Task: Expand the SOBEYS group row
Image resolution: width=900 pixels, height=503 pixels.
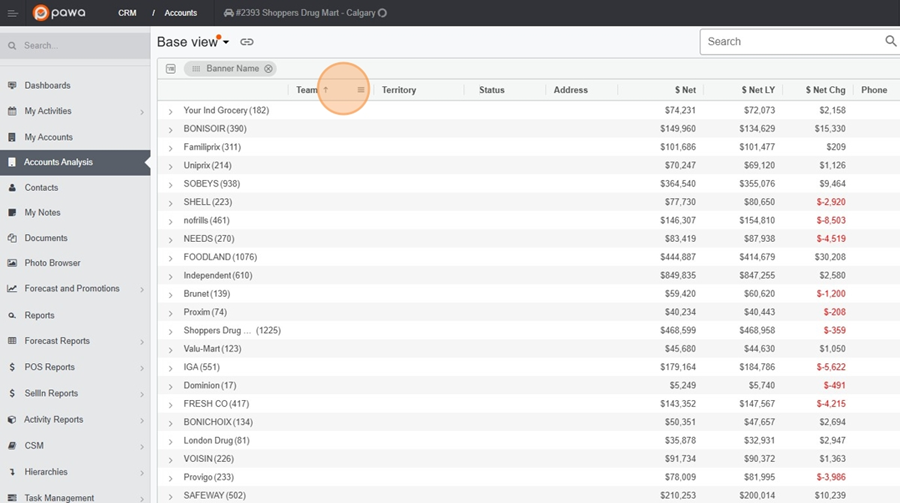Action: click(170, 185)
